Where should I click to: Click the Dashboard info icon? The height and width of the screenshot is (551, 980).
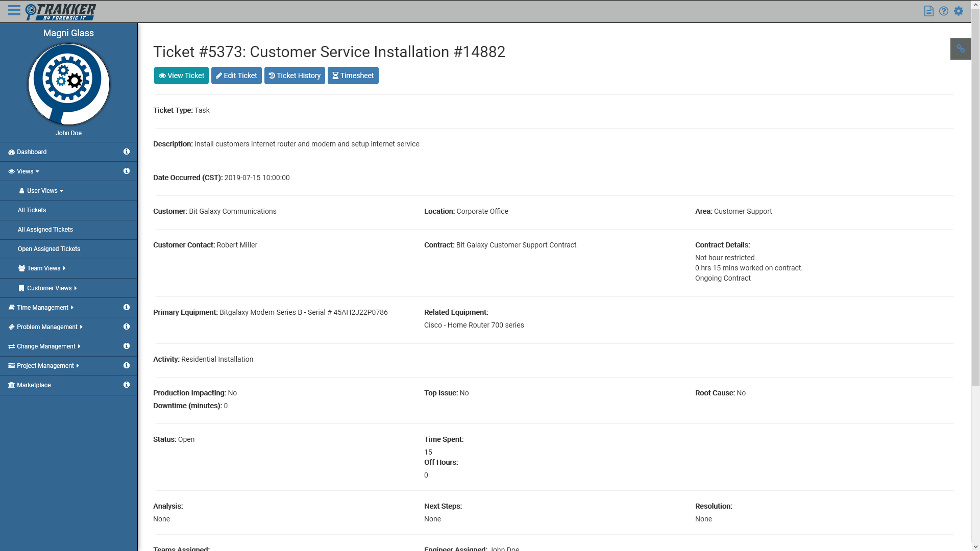click(126, 152)
